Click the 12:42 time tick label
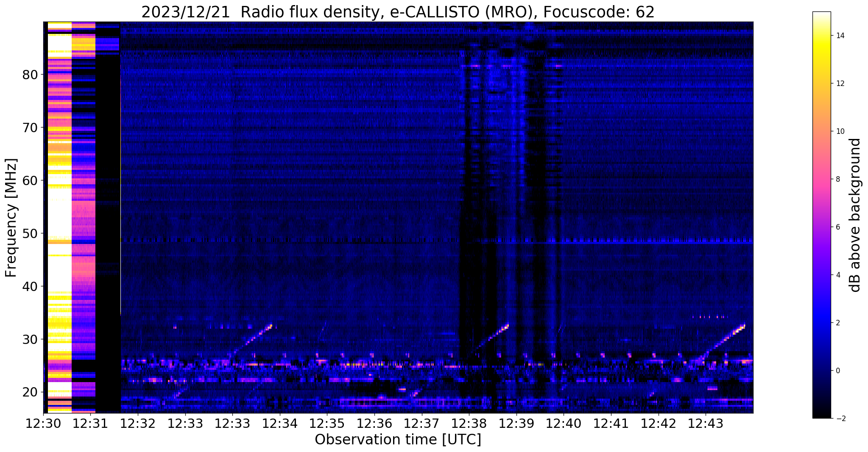Viewport: 868px width, 452px height. 659,423
